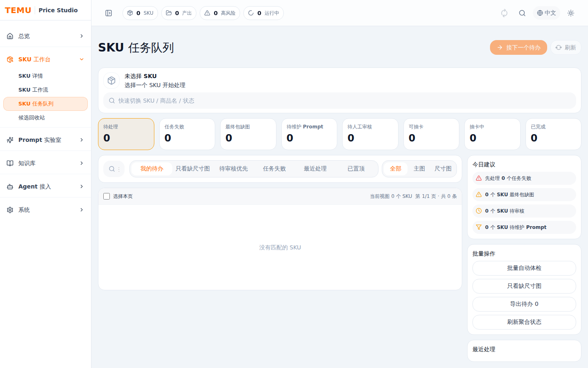Select the 任务失败 filter tab
588x368 pixels.
pyautogui.click(x=274, y=169)
